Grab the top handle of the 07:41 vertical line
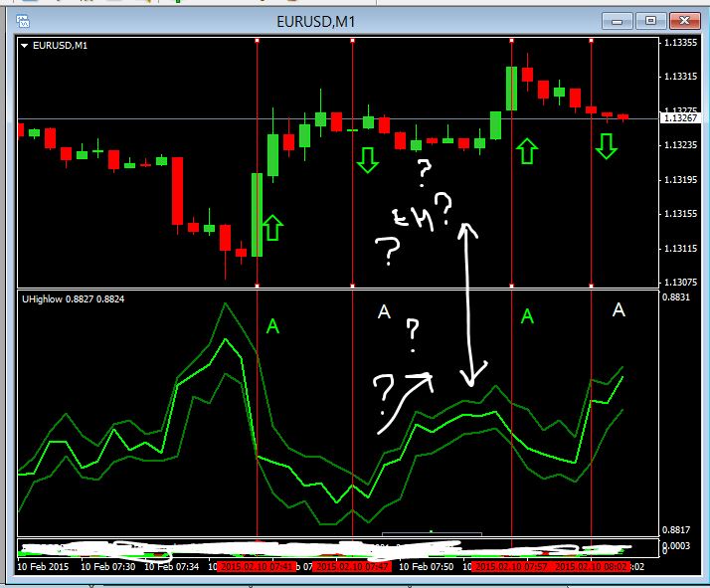This screenshot has height=588, width=710. [258, 41]
